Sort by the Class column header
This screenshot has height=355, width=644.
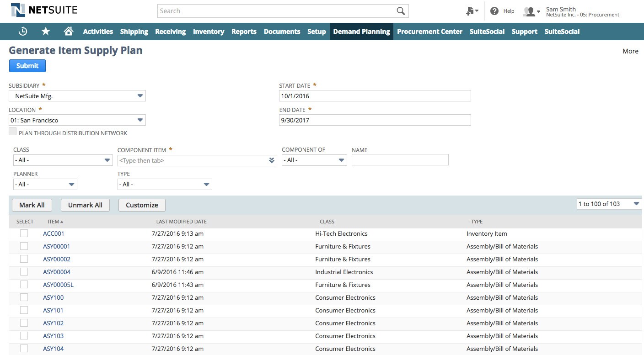pos(327,222)
